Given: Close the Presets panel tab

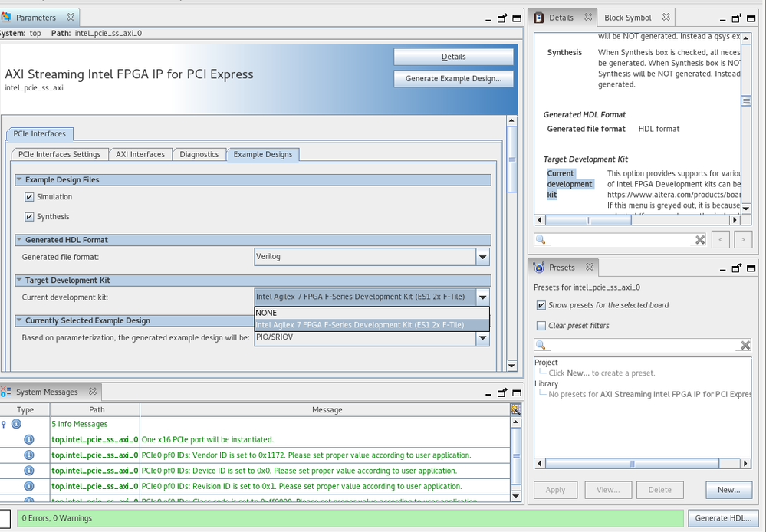Looking at the screenshot, I should point(590,268).
